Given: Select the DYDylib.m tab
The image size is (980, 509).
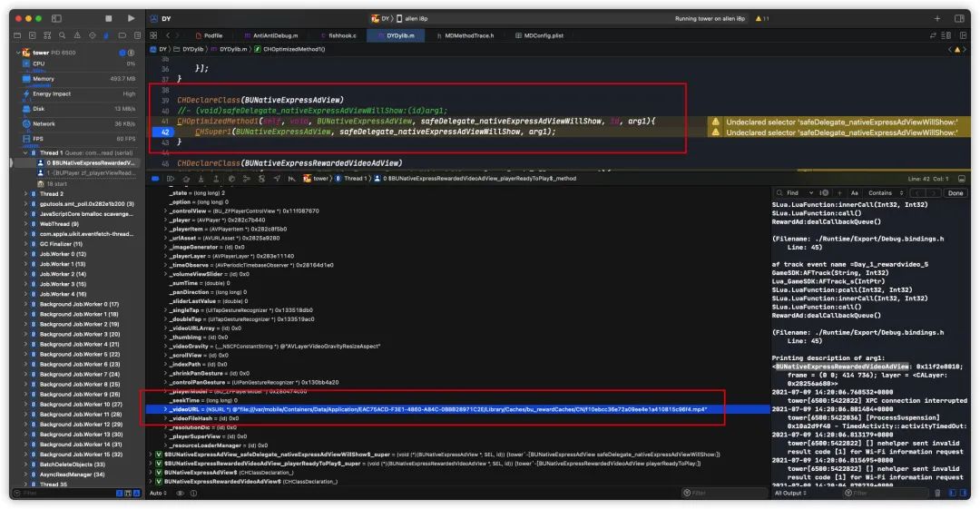Looking at the screenshot, I should pos(397,35).
